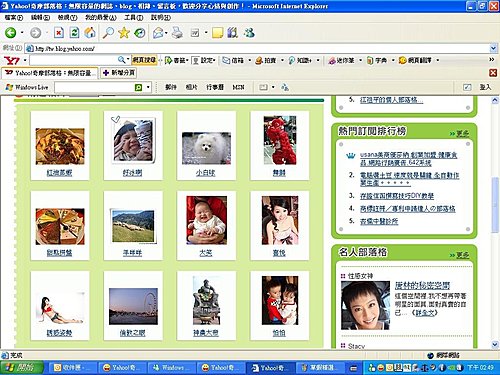
Task: Open 拍賣 auctions on Yahoo toolbar
Action: pyautogui.click(x=266, y=60)
